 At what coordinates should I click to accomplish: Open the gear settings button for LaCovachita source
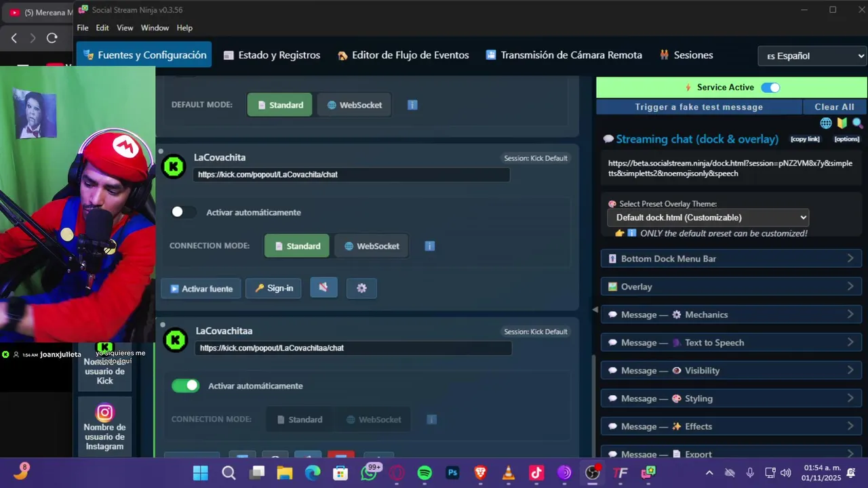click(361, 288)
